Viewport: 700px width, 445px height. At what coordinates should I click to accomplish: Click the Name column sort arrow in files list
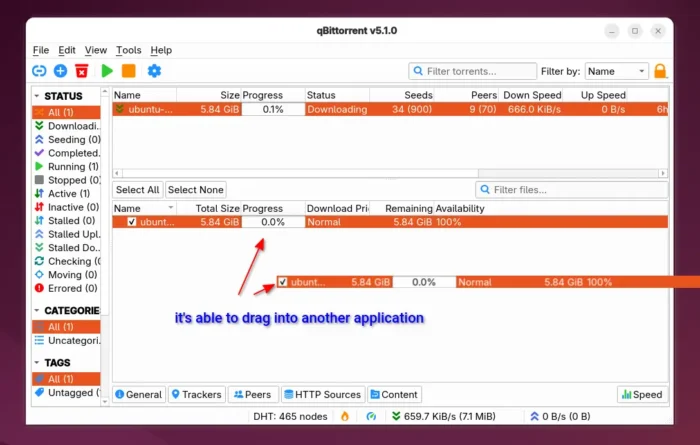coord(171,208)
